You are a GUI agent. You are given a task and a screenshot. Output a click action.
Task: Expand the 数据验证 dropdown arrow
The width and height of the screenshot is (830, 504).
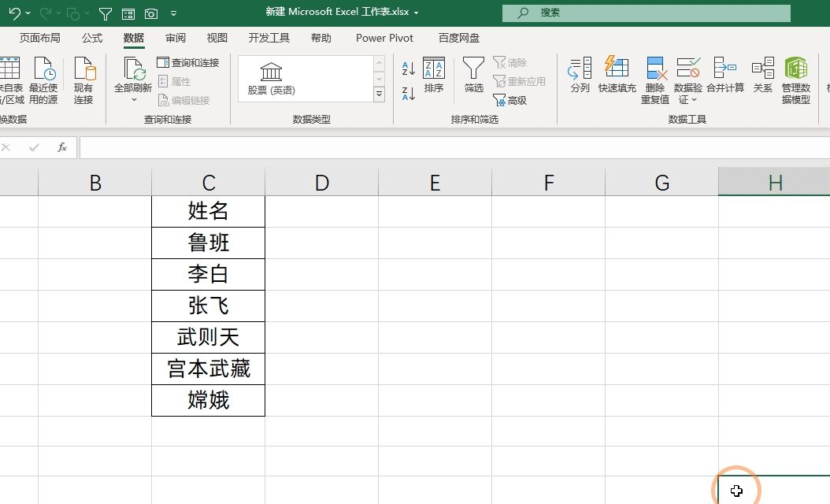[694, 101]
